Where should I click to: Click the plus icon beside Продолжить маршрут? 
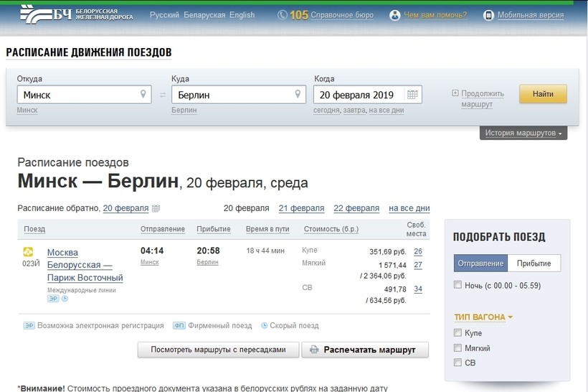point(455,93)
